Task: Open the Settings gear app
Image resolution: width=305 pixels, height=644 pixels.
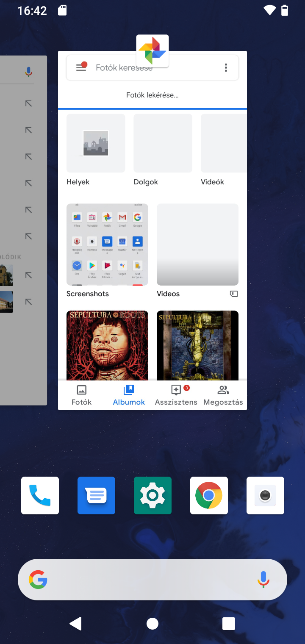Action: click(x=152, y=495)
